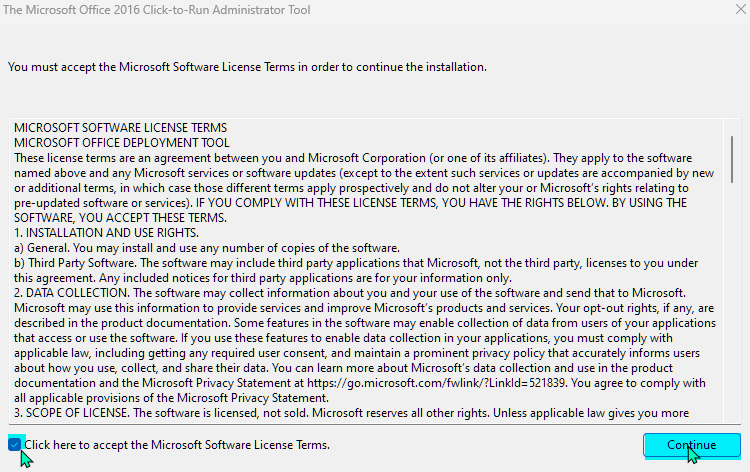Close the Click-to-Run Administrator Tool window
The height and width of the screenshot is (472, 750).
tap(740, 9)
